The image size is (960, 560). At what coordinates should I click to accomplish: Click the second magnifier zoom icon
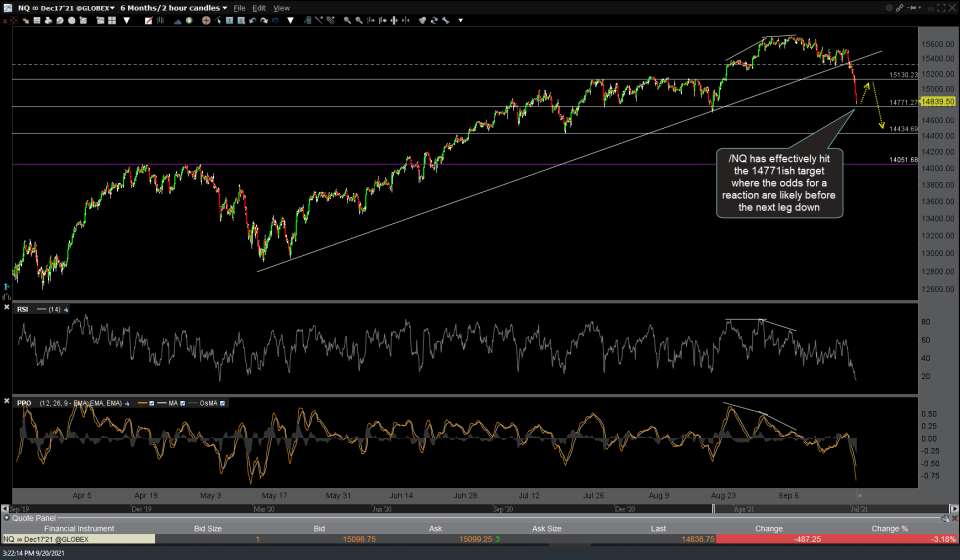coord(359,20)
